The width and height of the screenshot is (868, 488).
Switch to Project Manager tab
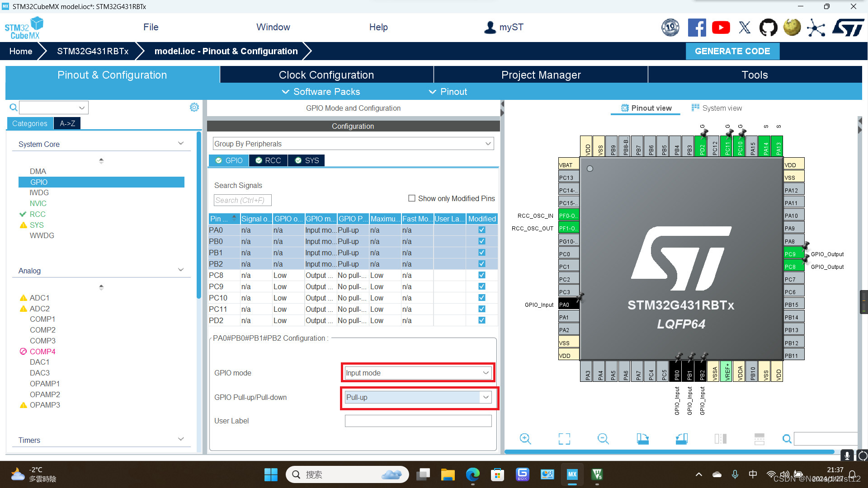tap(541, 75)
